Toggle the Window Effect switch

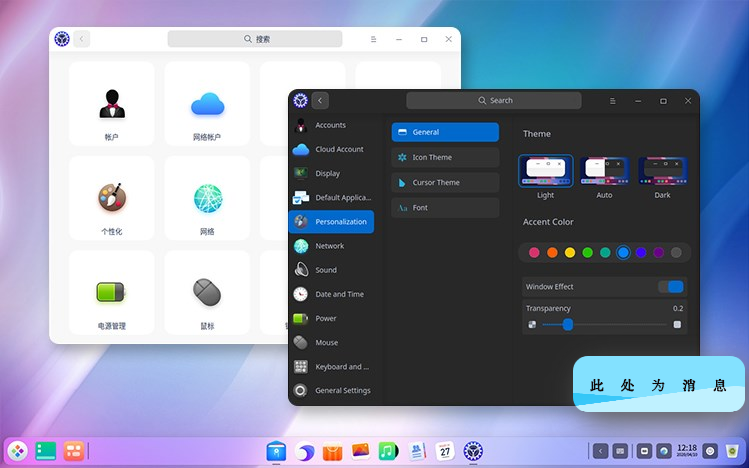[670, 287]
